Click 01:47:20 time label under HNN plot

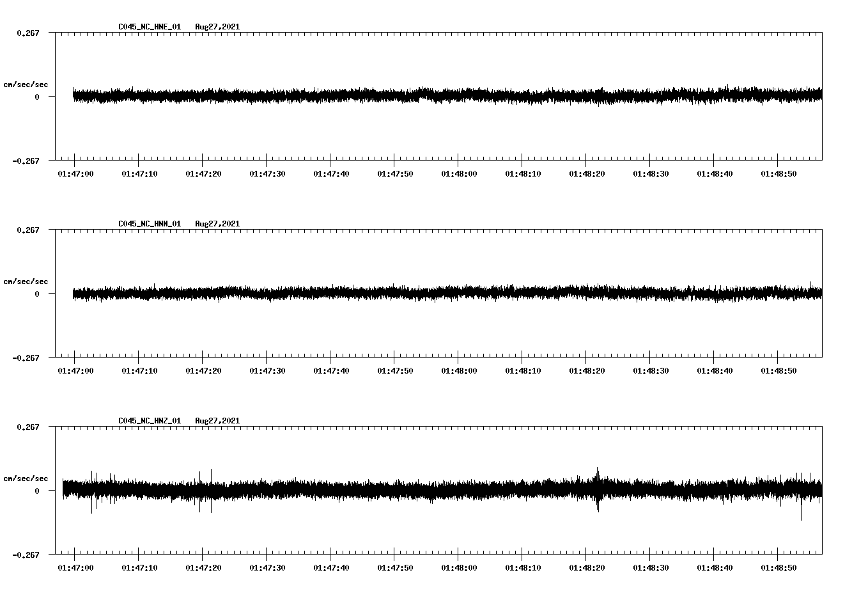[203, 370]
